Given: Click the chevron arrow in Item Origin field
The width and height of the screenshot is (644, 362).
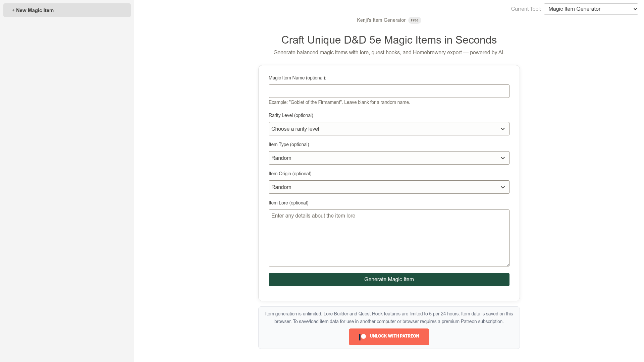Looking at the screenshot, I should [502, 187].
